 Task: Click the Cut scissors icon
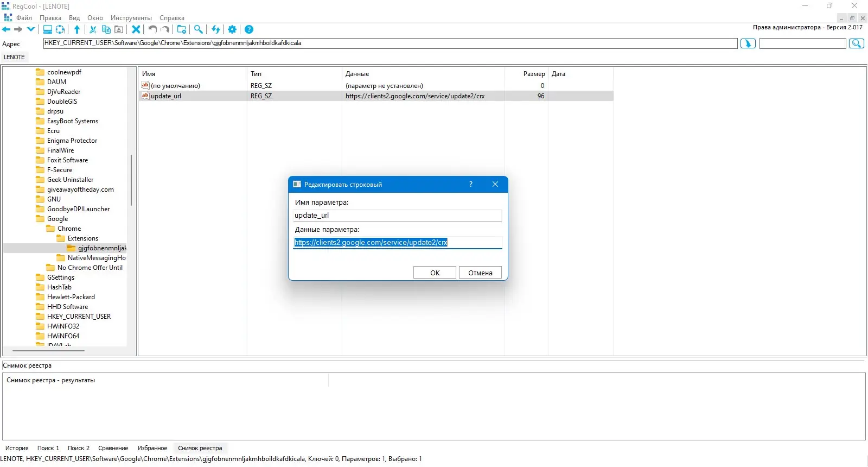pos(93,29)
